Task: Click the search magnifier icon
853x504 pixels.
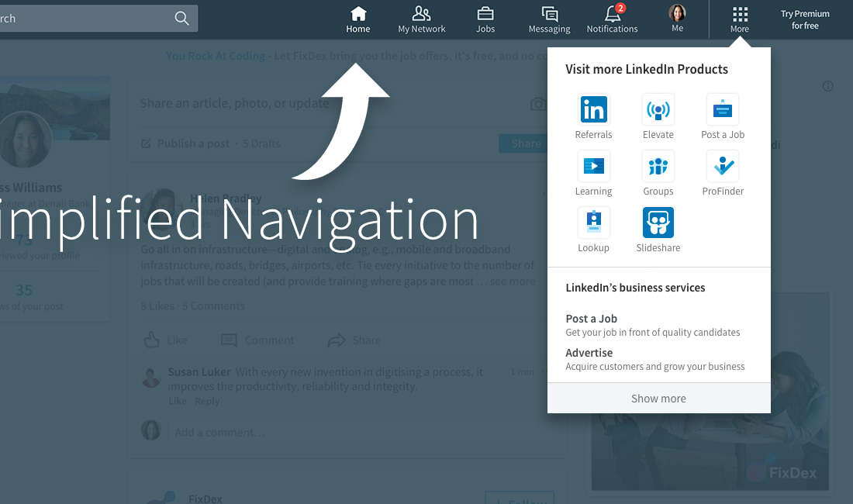Action: (x=181, y=19)
